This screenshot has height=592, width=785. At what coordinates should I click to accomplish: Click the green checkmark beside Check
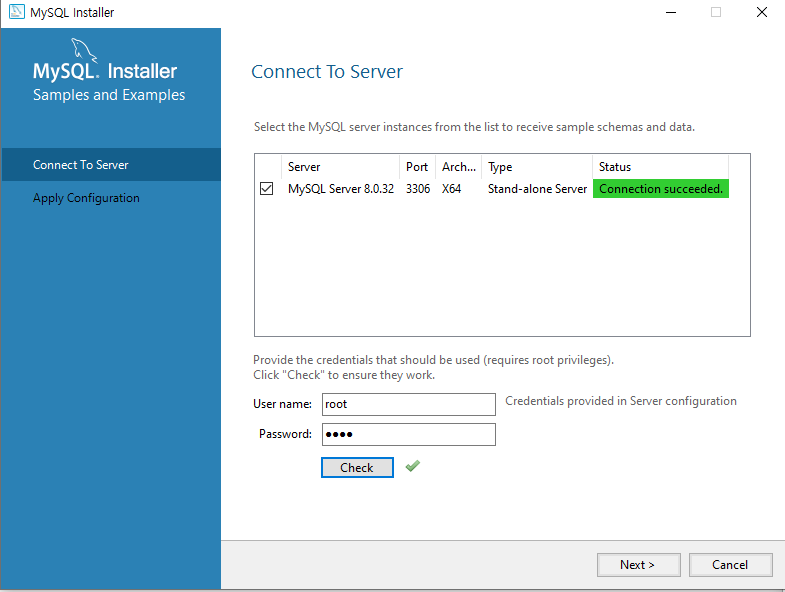pyautogui.click(x=413, y=466)
